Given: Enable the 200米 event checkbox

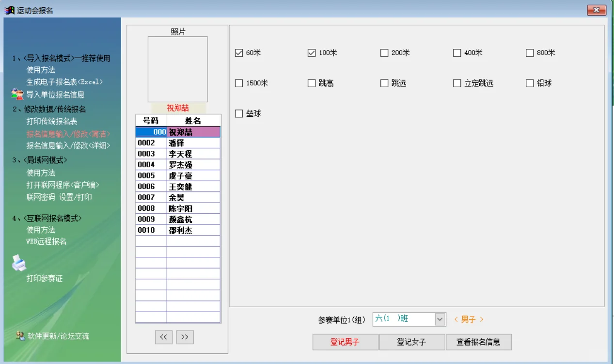Looking at the screenshot, I should point(384,53).
